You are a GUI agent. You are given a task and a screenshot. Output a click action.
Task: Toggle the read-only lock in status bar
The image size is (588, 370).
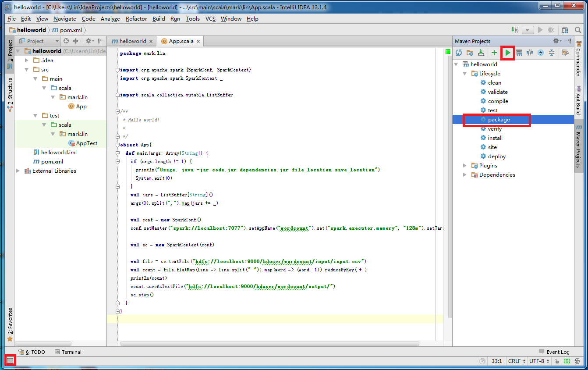point(557,361)
